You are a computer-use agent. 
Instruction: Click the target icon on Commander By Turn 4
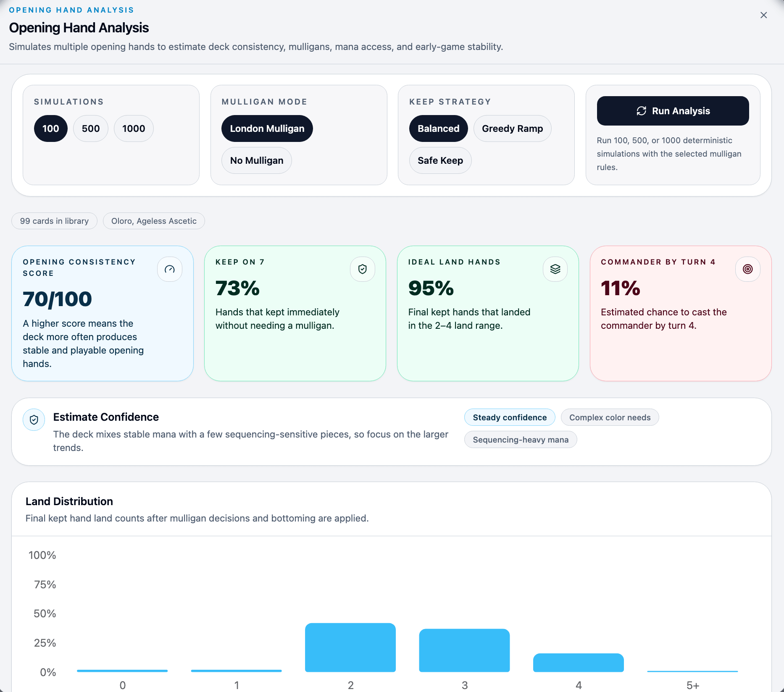click(747, 269)
